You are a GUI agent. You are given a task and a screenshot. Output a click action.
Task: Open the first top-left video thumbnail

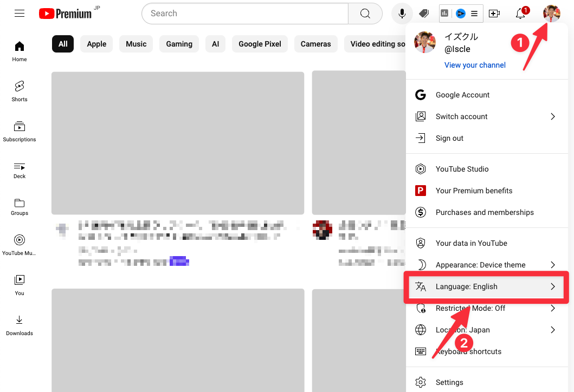click(178, 143)
